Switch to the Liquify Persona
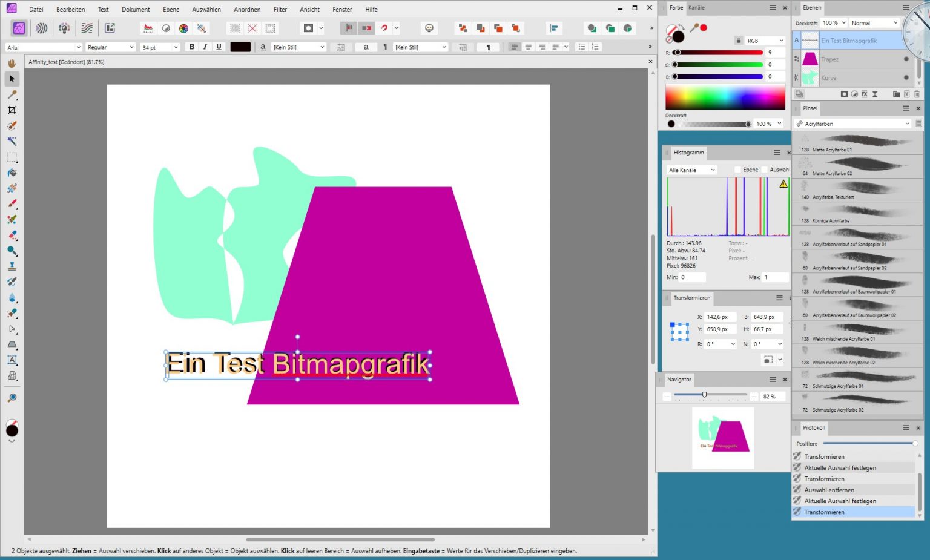The height and width of the screenshot is (560, 930). [42, 28]
